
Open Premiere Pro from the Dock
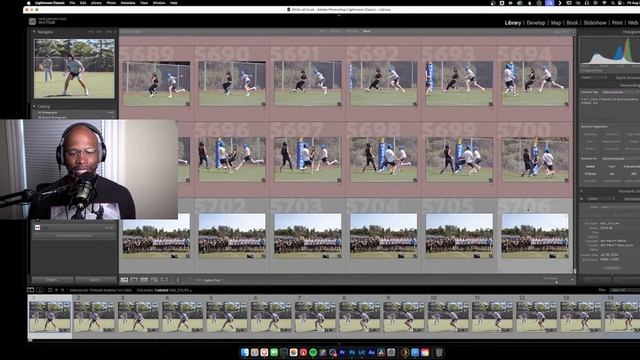[x=342, y=352]
